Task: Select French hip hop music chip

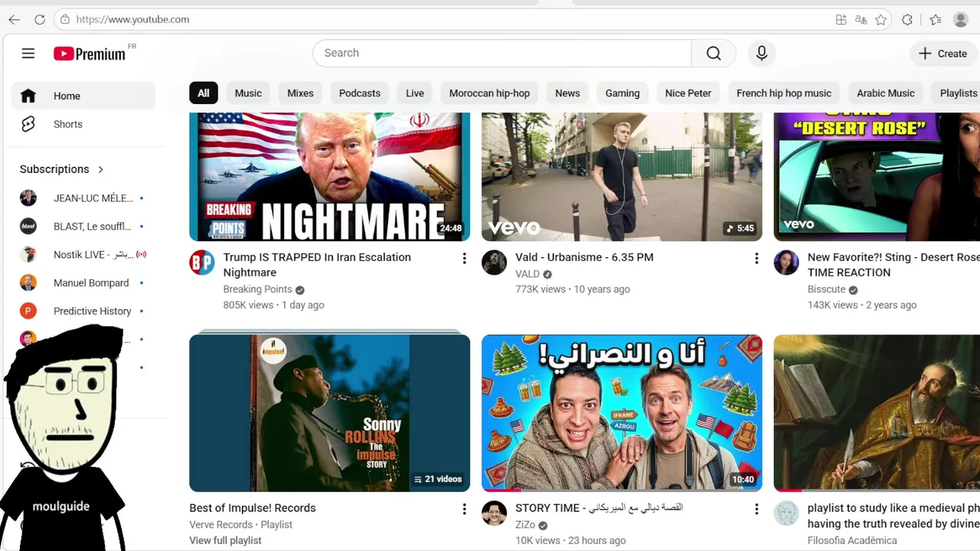Action: 784,93
